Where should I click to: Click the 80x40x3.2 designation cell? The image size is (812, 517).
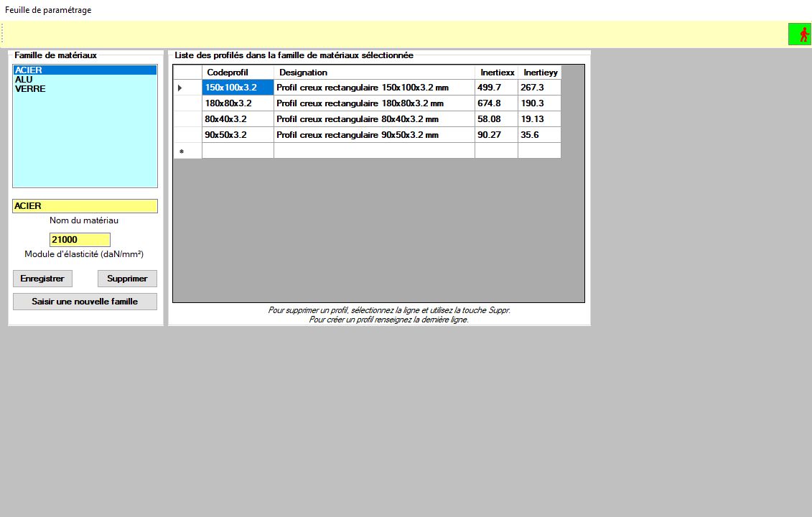(373, 119)
